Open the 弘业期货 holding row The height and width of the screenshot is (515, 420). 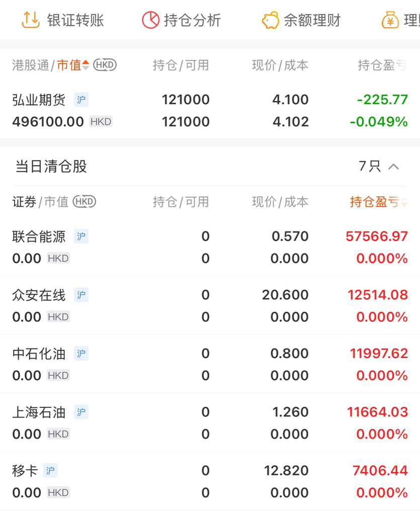210,110
